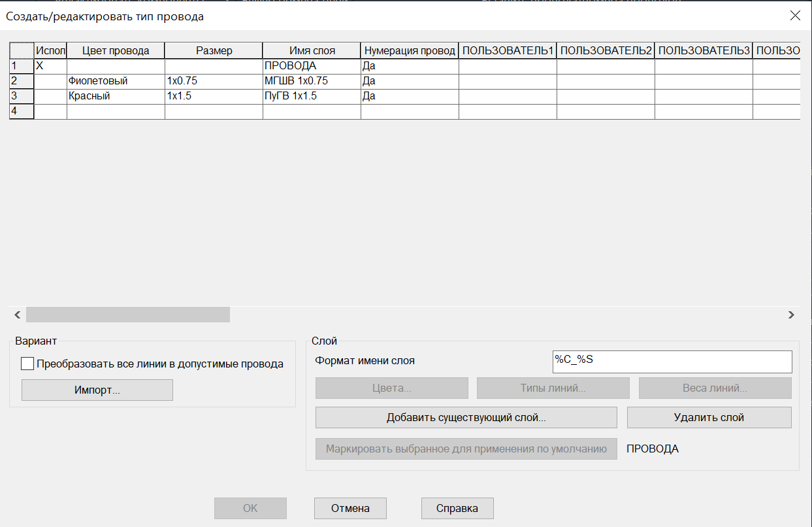Click 'Да' numbering cell in Красный row
This screenshot has height=527, width=812.
point(410,96)
